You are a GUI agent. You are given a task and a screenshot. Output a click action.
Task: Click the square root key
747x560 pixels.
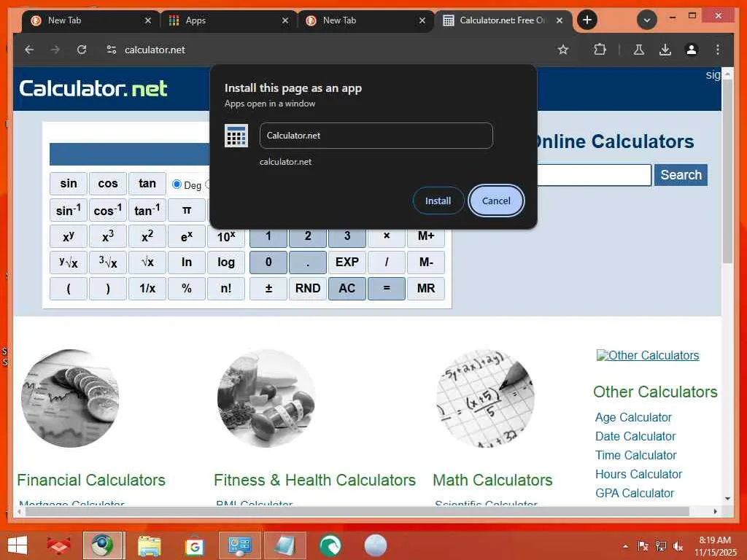click(147, 262)
